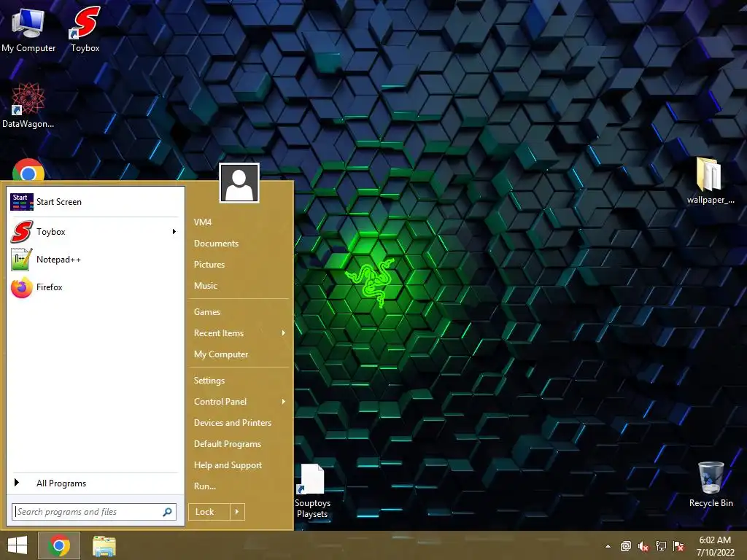Click the search magnifier icon
This screenshot has width=747, height=560.
point(167,512)
